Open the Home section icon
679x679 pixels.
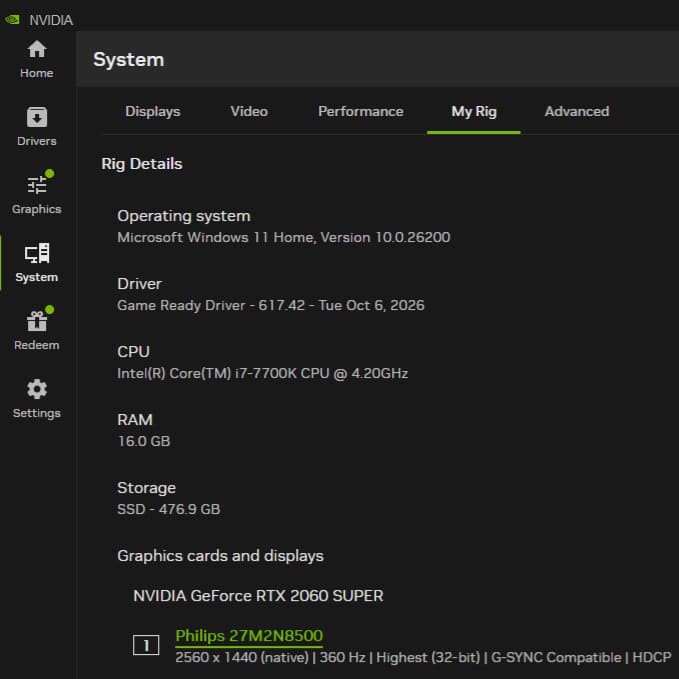point(37,49)
